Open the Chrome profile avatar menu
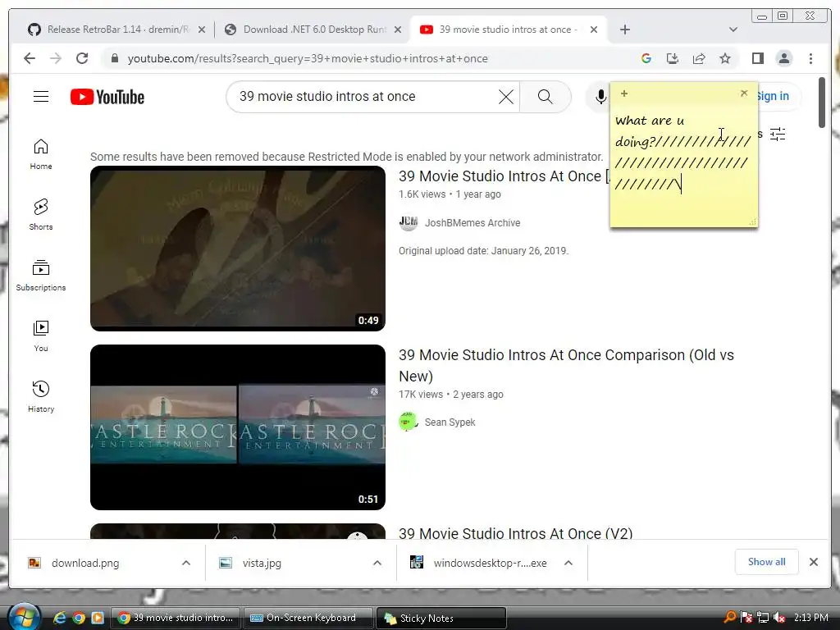 coord(783,58)
